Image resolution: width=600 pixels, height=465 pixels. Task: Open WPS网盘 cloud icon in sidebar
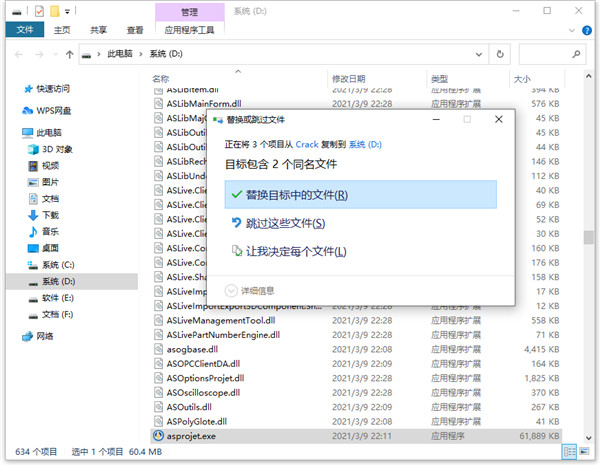pyautogui.click(x=28, y=111)
